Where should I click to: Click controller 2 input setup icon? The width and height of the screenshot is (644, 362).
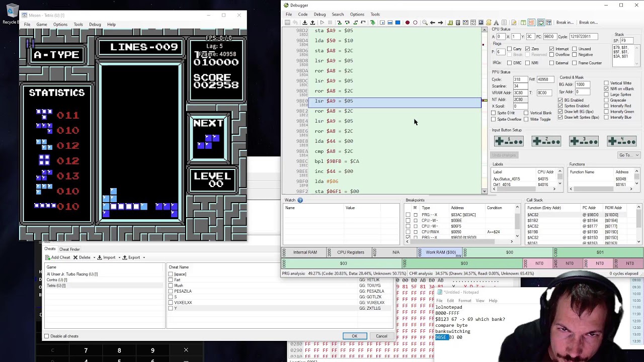pos(546,141)
